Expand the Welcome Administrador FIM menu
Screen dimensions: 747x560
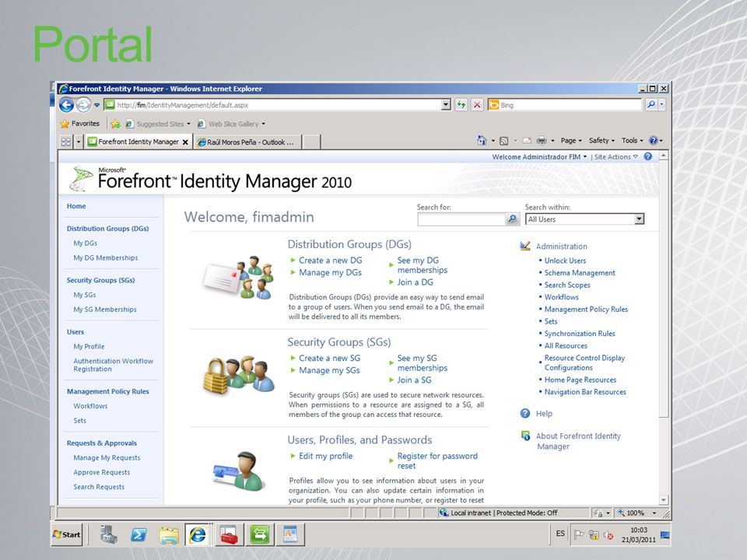point(539,156)
